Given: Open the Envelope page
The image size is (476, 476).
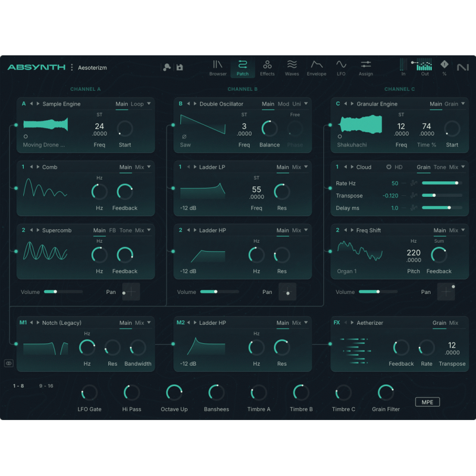Looking at the screenshot, I should [317, 68].
